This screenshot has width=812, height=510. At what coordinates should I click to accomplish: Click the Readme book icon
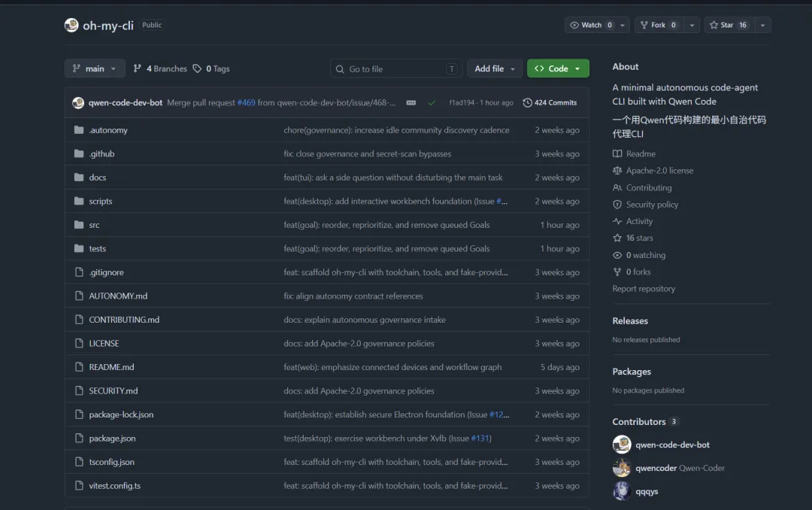(x=617, y=153)
